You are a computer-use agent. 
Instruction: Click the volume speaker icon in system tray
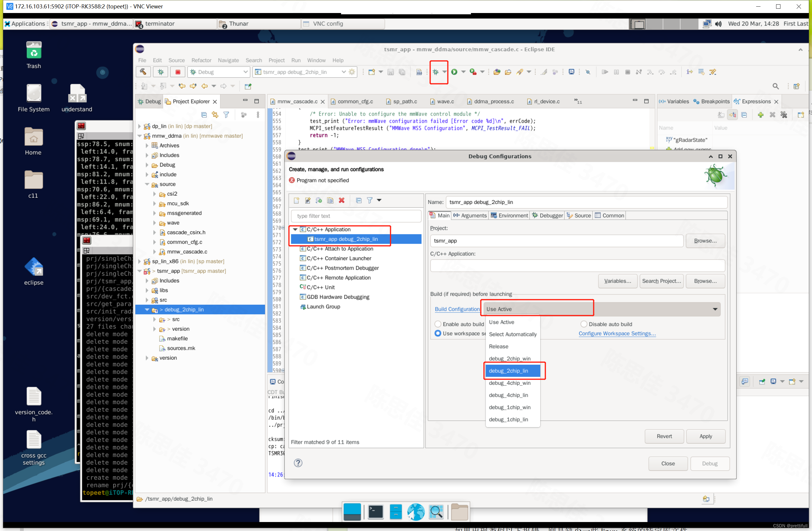click(x=718, y=24)
